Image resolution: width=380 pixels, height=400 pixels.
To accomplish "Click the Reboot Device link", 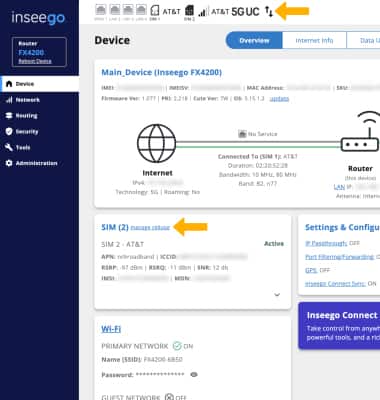I will click(35, 61).
